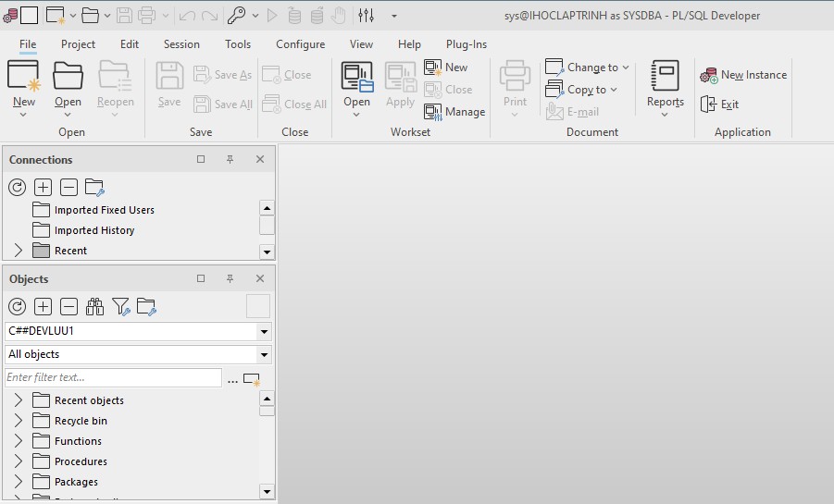
Task: Click the Connections folder configure icon
Action: (x=94, y=187)
